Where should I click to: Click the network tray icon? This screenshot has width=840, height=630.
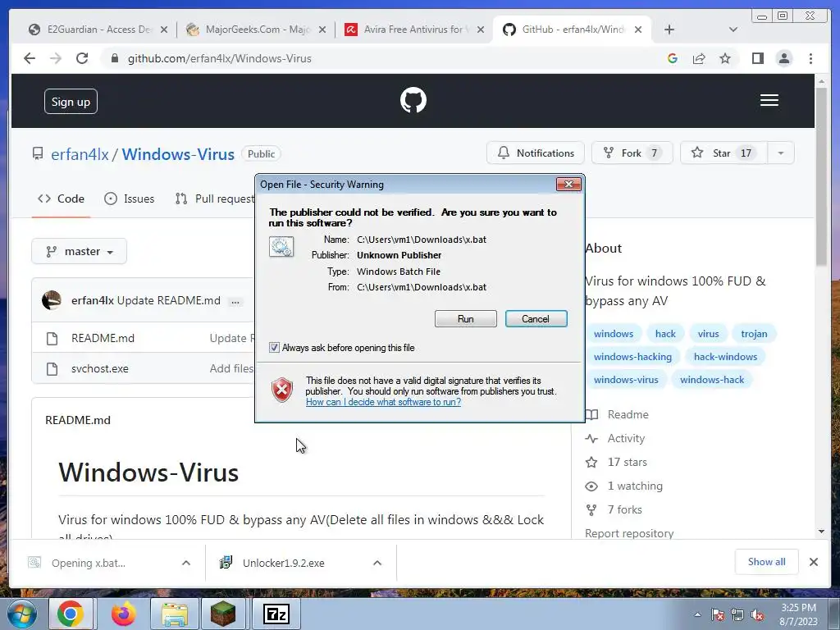pos(737,614)
